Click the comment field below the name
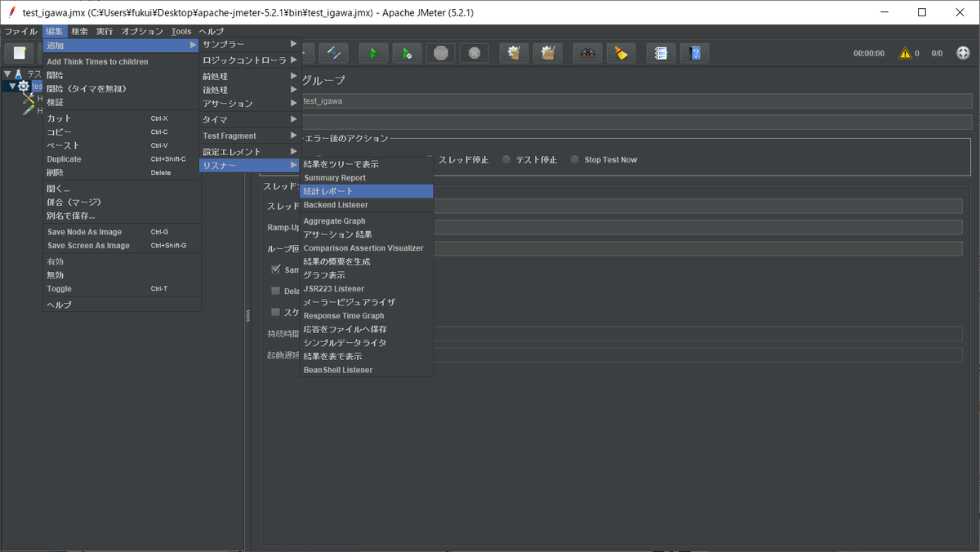Viewport: 980px width, 552px height. 636,122
